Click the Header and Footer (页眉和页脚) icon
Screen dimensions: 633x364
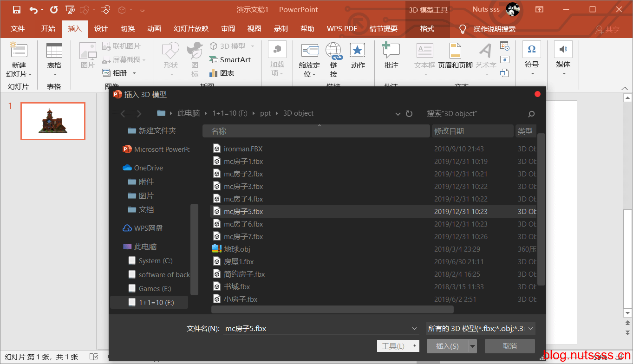(x=455, y=50)
